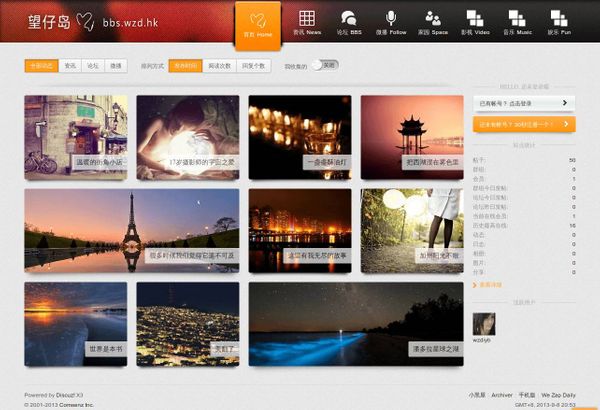Image resolution: width=600 pixels, height=410 pixels.
Task: Open the News grid icon
Action: pos(307,18)
